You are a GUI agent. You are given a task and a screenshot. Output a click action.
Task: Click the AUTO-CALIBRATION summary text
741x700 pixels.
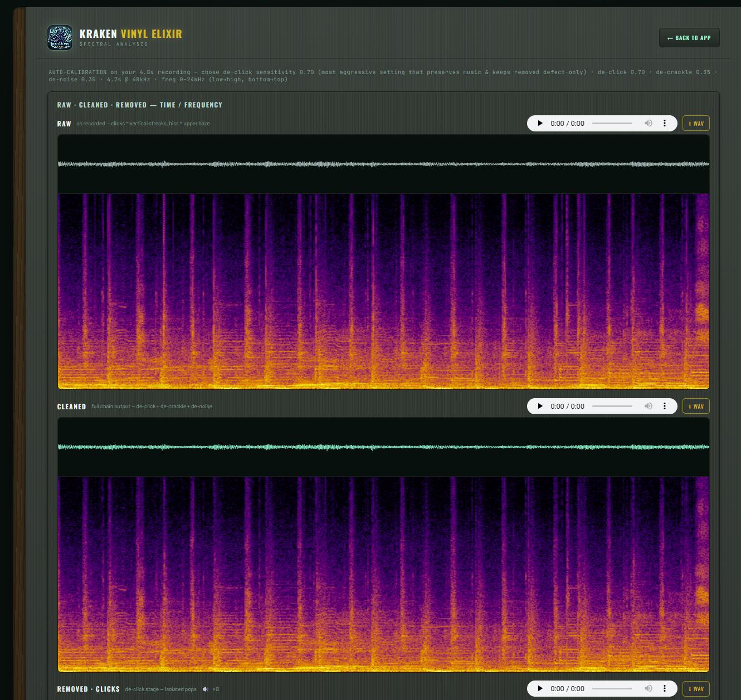tap(383, 76)
